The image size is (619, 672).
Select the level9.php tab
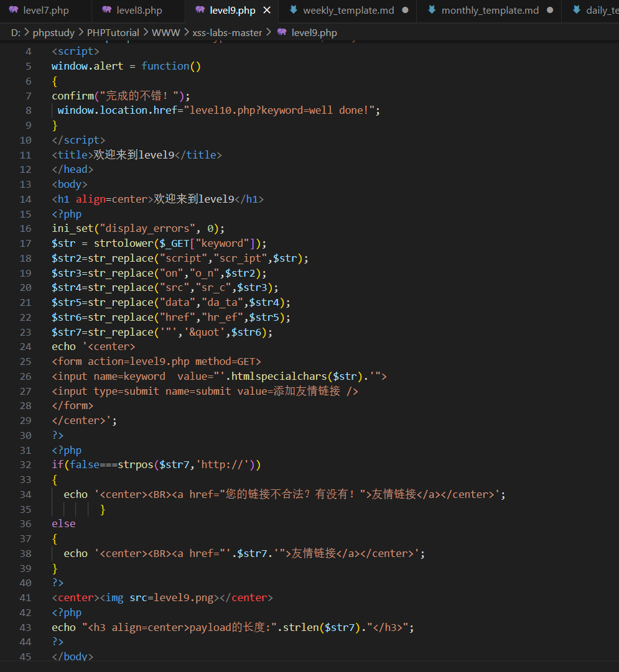coord(232,11)
